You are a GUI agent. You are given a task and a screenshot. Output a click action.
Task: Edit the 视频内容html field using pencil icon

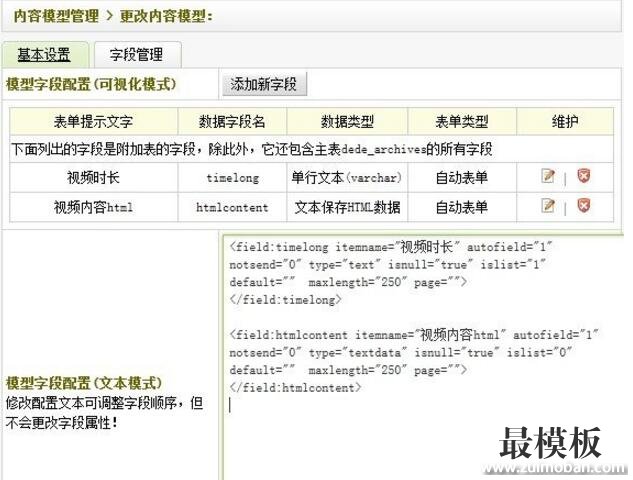pyautogui.click(x=548, y=206)
